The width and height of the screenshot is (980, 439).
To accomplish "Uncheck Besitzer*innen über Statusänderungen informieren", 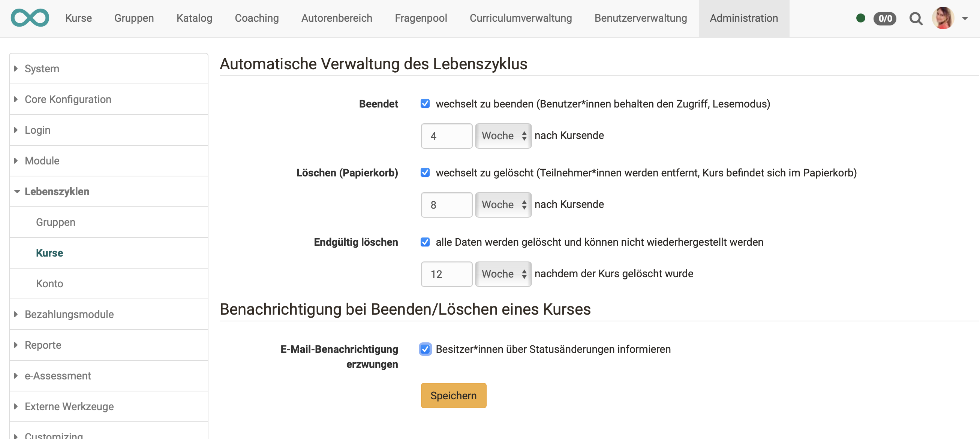I will 425,348.
